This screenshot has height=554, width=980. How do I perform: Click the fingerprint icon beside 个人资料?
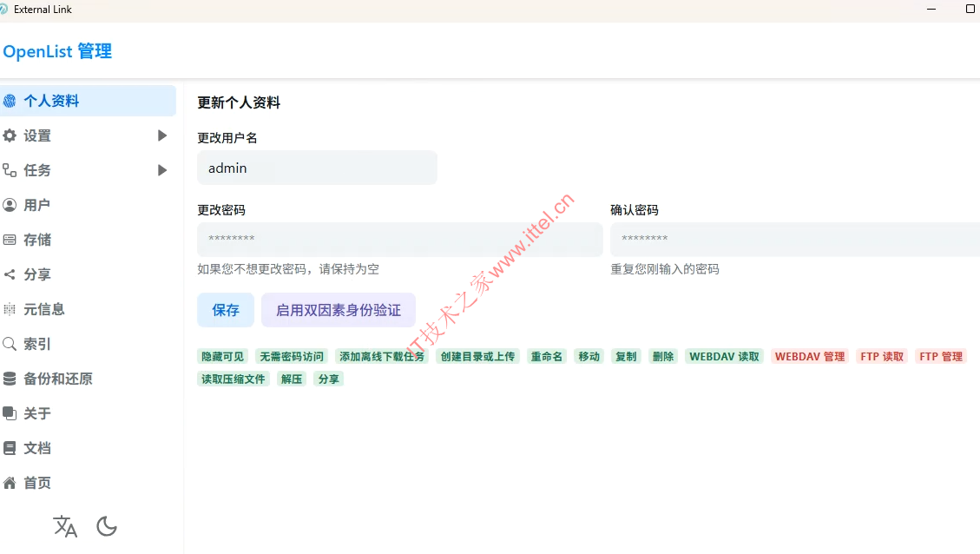10,101
